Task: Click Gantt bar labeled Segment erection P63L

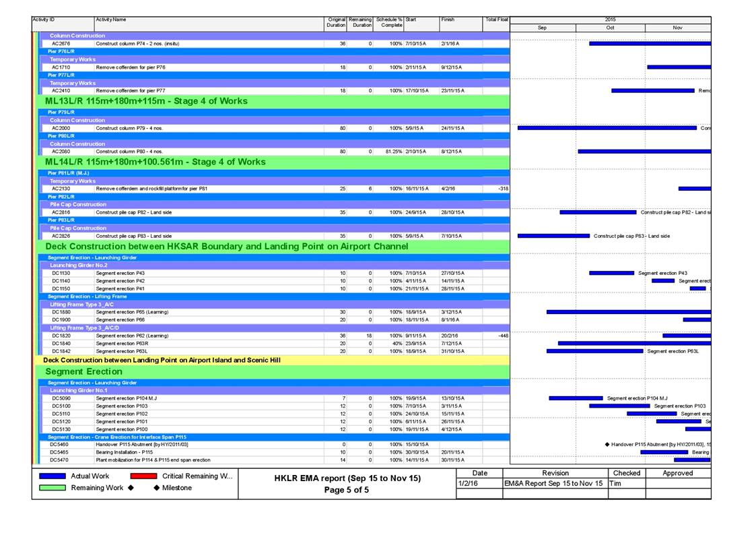Action: tap(594, 351)
